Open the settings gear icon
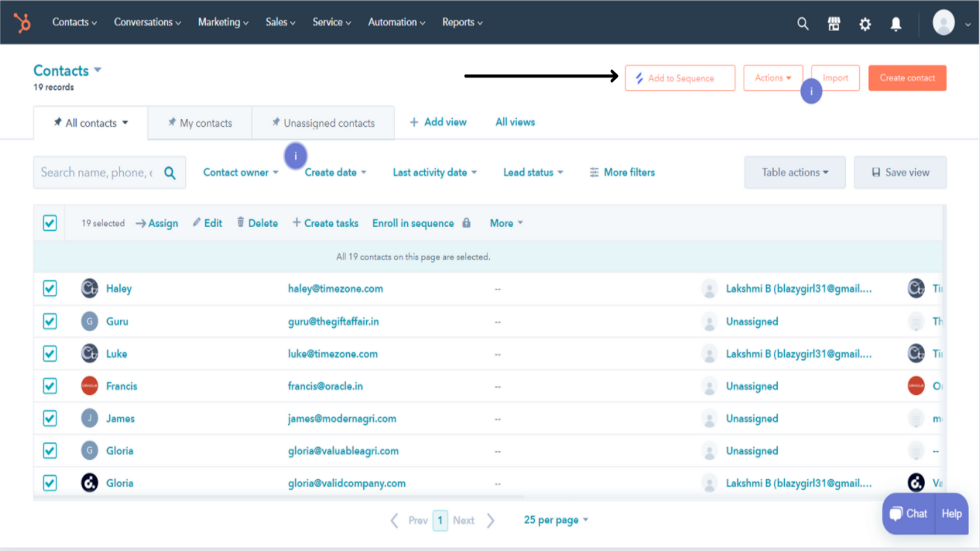This screenshot has height=551, width=980. click(865, 24)
